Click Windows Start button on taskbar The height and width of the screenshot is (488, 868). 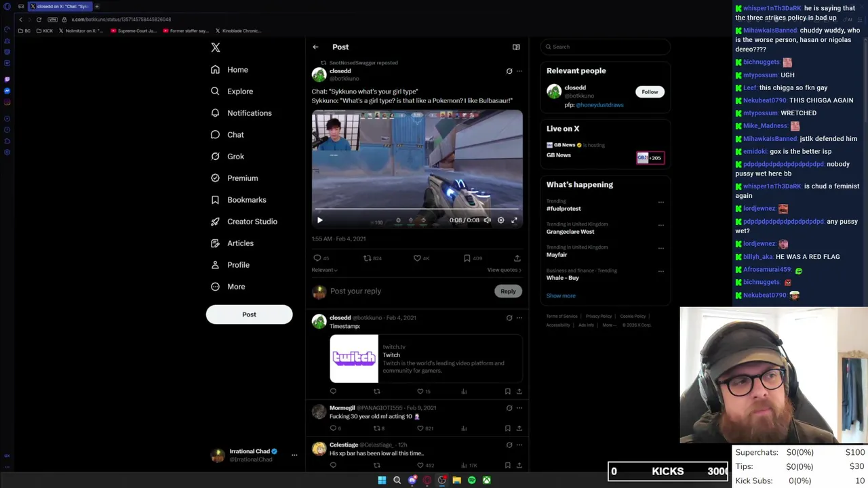(382, 481)
